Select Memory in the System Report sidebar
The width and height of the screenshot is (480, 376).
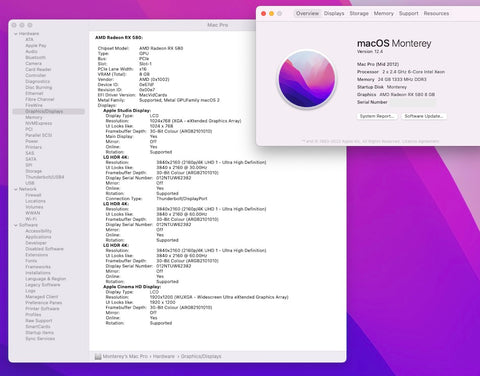click(34, 117)
